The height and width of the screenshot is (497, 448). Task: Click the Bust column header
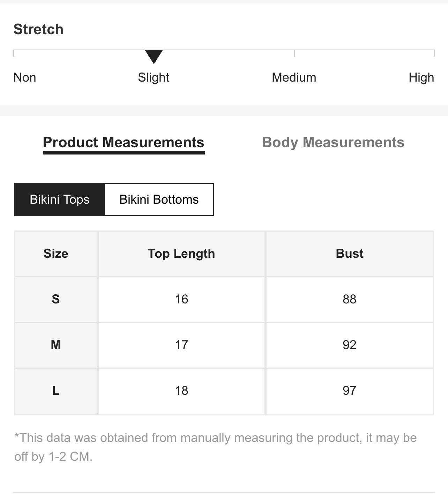coord(350,254)
